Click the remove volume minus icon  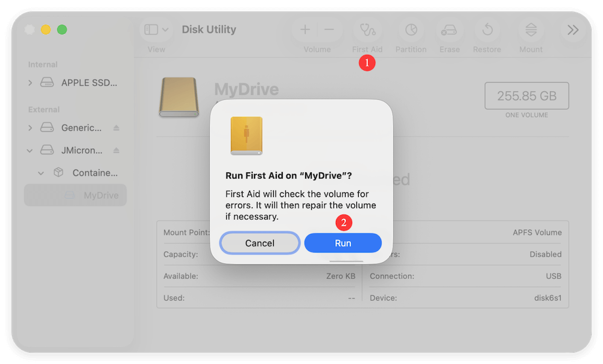click(x=329, y=29)
